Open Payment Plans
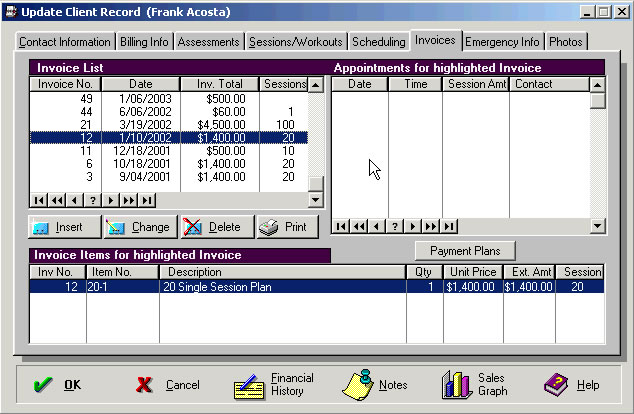The height and width of the screenshot is (414, 634). point(464,250)
